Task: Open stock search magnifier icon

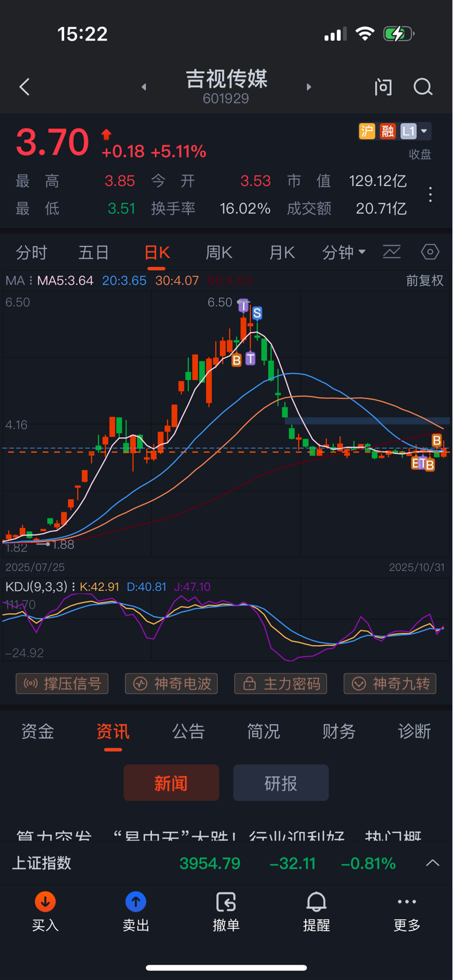Action: click(x=423, y=87)
